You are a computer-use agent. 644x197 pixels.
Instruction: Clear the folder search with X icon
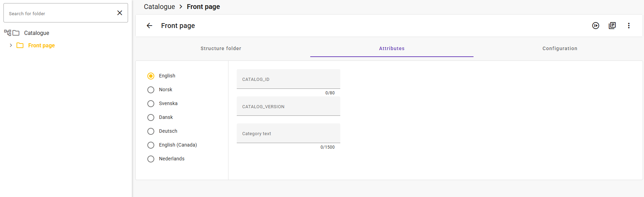point(120,13)
